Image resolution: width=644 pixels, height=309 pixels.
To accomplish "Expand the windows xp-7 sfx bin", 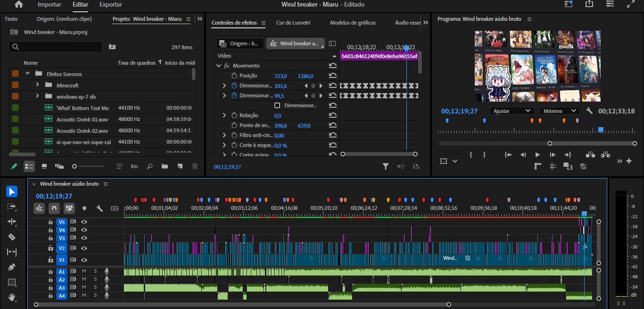I will [38, 96].
